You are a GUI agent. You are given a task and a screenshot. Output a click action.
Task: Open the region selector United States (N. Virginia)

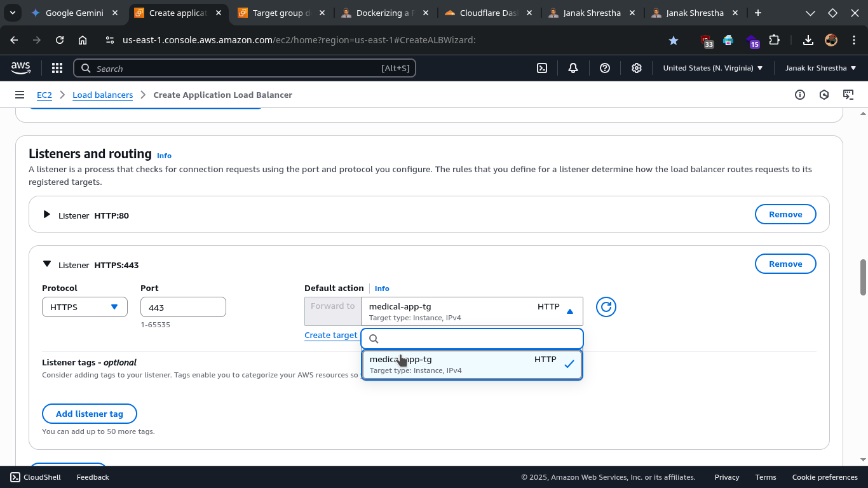712,68
